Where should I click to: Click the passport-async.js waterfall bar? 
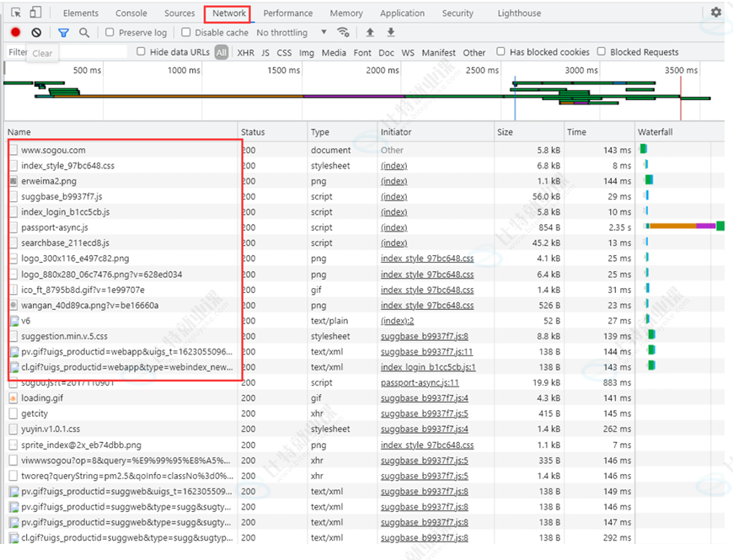(685, 226)
